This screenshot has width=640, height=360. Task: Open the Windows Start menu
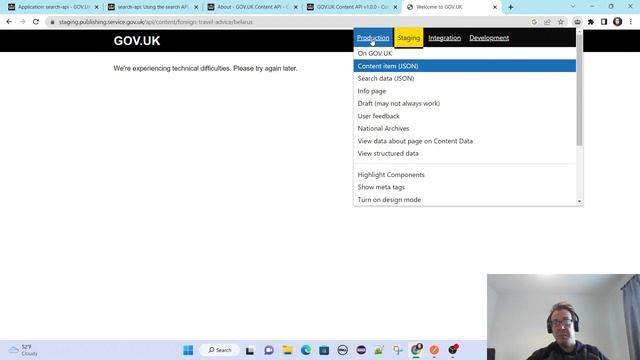click(x=188, y=350)
